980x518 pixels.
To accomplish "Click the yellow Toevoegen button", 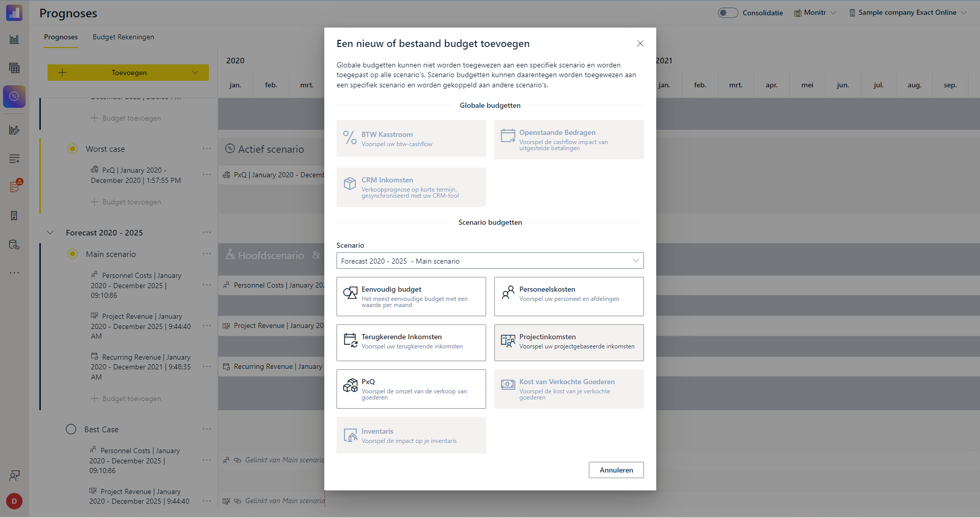I will tap(128, 73).
